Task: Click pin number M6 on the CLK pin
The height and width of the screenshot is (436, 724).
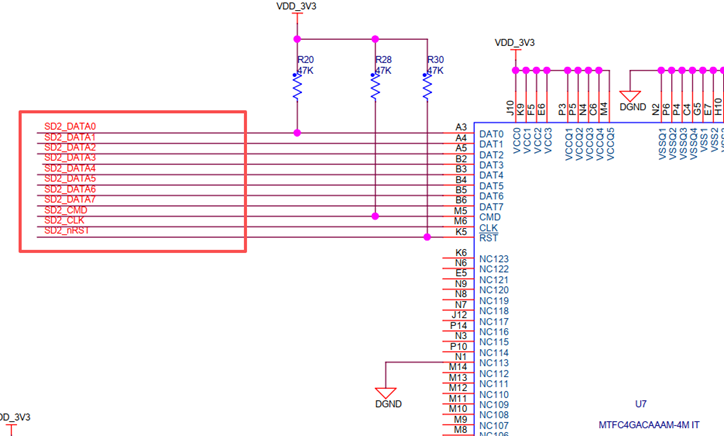Action: 461,221
